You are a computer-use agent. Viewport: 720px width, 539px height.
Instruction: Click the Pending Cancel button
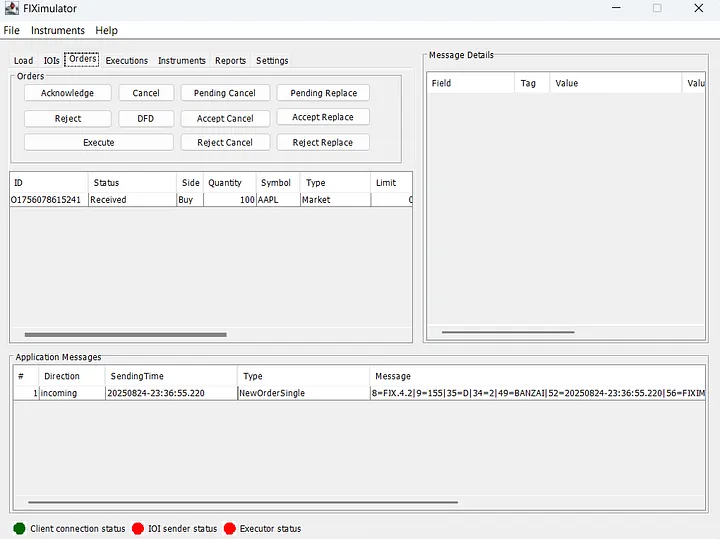tap(225, 93)
